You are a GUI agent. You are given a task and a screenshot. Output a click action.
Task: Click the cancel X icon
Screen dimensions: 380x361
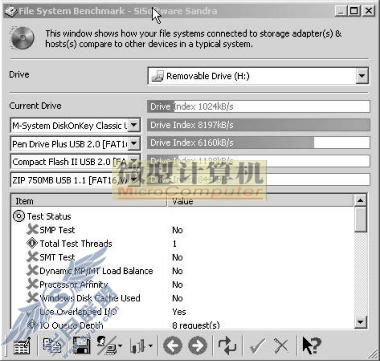281,346
